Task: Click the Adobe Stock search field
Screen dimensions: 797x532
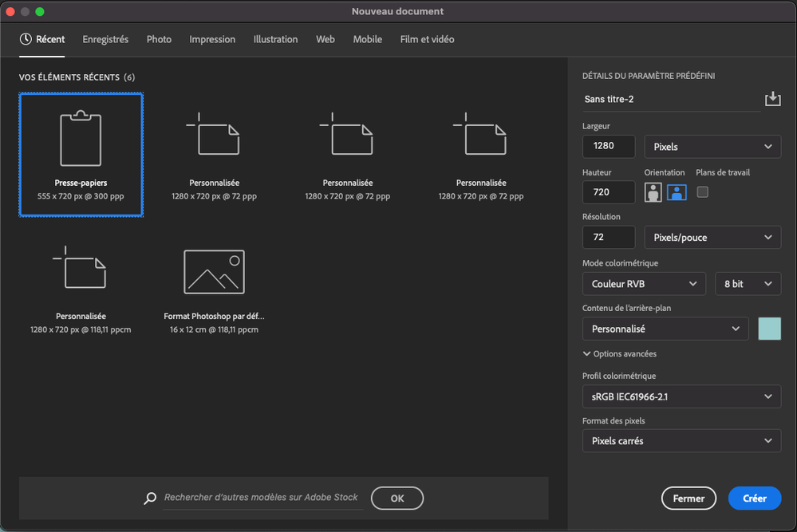Action: [x=262, y=498]
